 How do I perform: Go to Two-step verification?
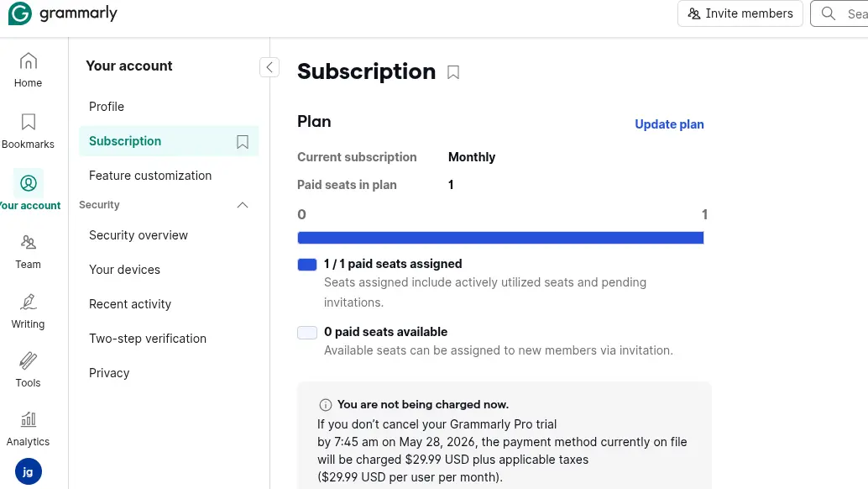[147, 339]
